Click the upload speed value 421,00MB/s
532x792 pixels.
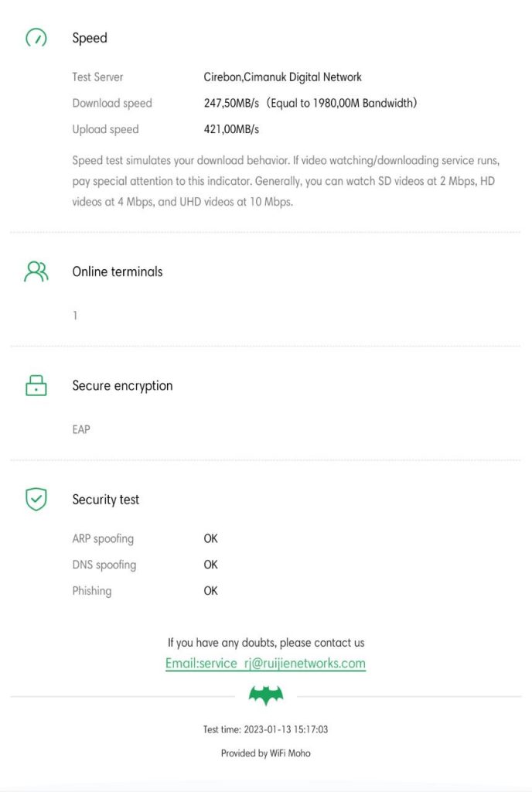tap(232, 129)
